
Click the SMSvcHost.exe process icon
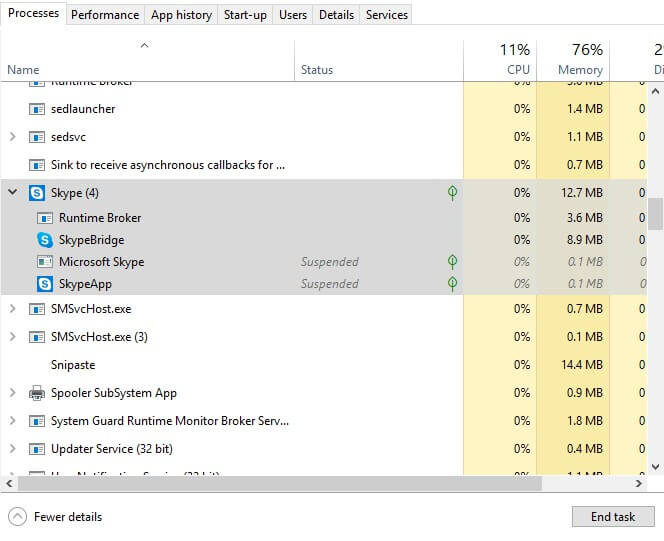(x=37, y=309)
